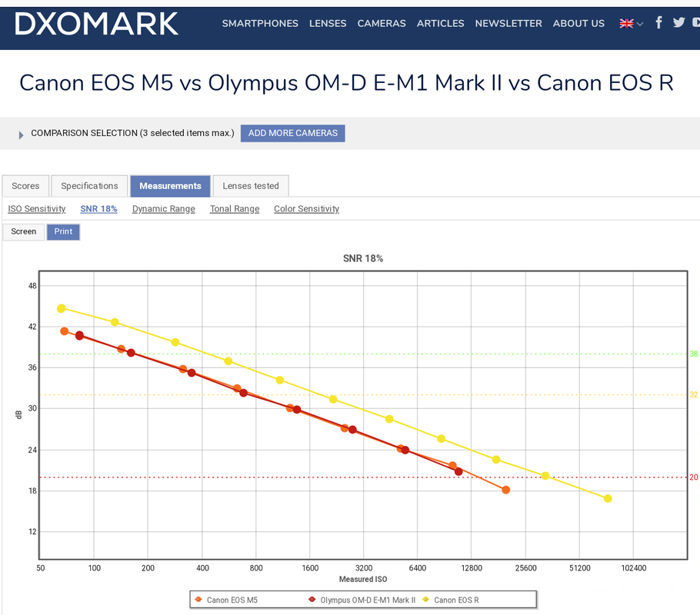This screenshot has width=700, height=615.
Task: Switch chart to Screen mode
Action: [24, 231]
